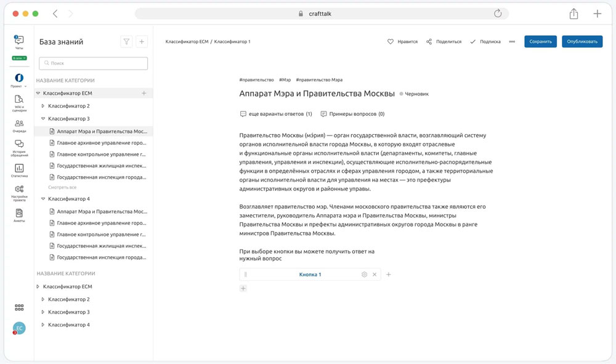Open Главное контрольное управление under Классификатор 3
This screenshot has width=616, height=364.
(98, 155)
